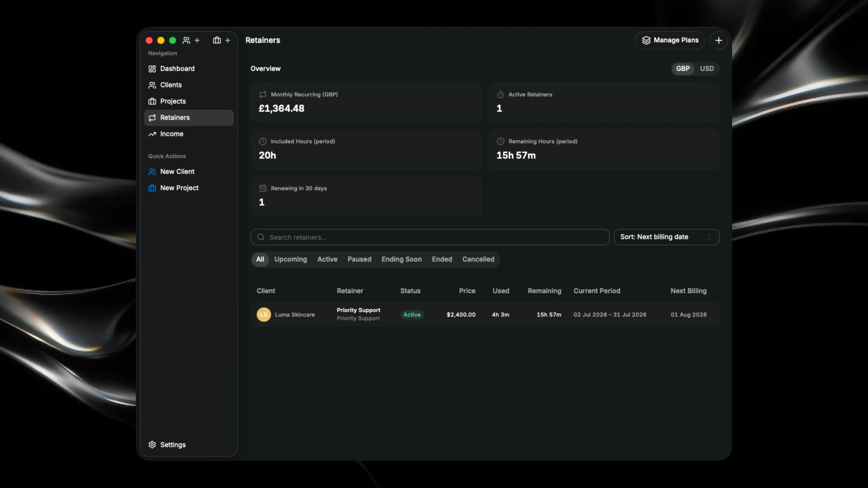
Task: Show Ended retainers
Action: point(442,259)
